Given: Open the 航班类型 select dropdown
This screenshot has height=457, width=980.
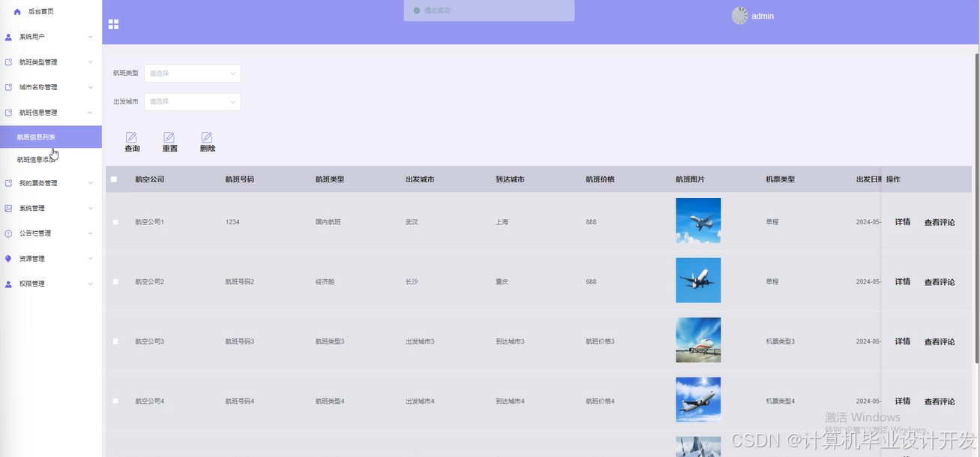Looking at the screenshot, I should pyautogui.click(x=192, y=74).
